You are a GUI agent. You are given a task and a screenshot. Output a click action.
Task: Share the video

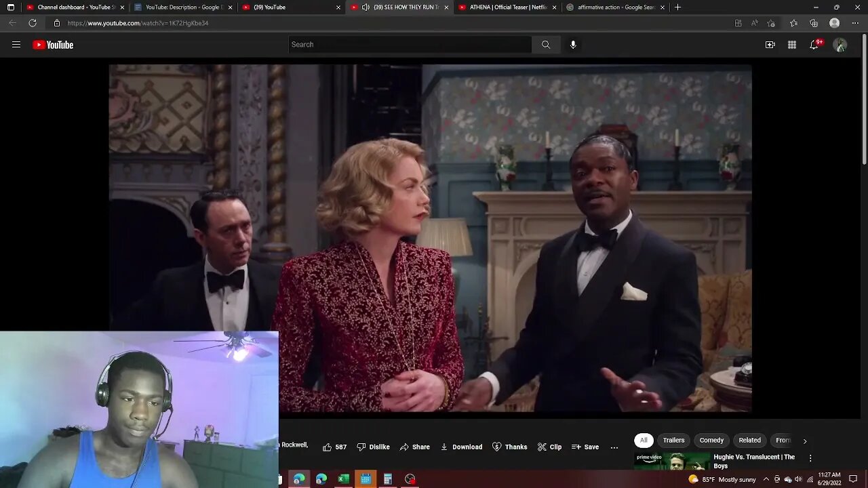(415, 447)
